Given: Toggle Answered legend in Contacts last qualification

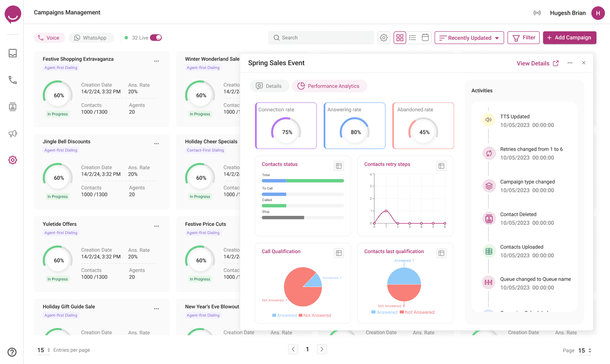Looking at the screenshot, I should pyautogui.click(x=384, y=312).
